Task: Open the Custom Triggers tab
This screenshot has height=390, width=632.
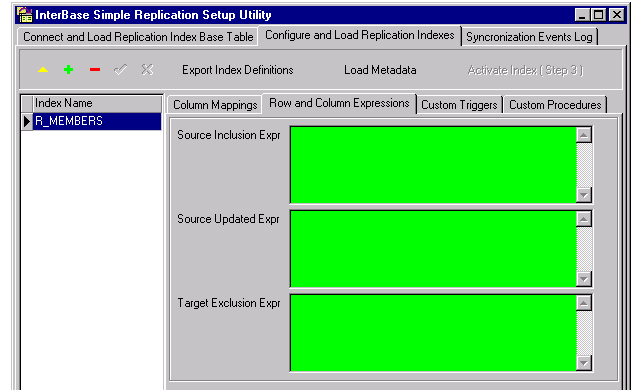Action: [x=459, y=105]
